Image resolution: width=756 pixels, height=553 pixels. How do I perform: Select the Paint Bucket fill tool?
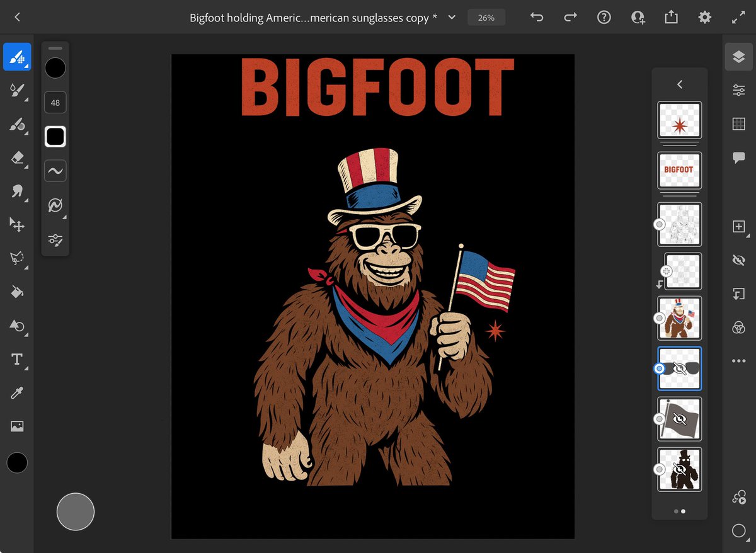click(17, 292)
